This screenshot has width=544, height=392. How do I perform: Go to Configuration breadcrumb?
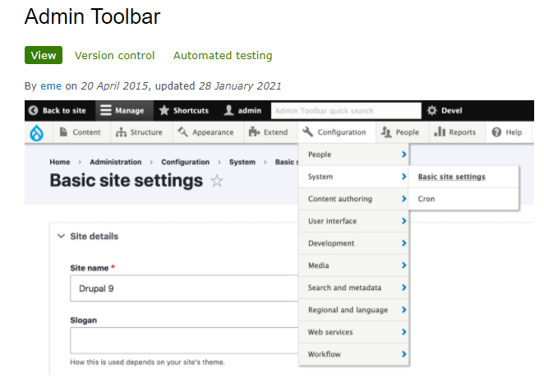coord(185,162)
